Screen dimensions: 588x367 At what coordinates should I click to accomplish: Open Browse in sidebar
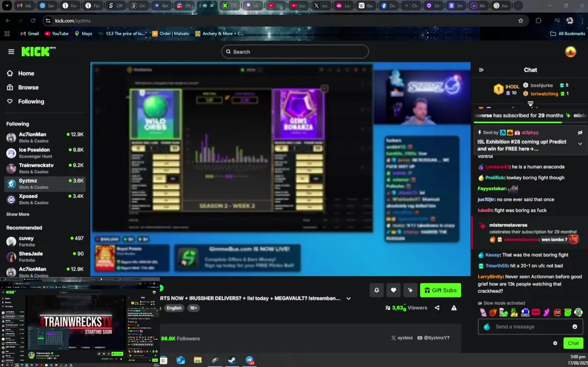23,88
